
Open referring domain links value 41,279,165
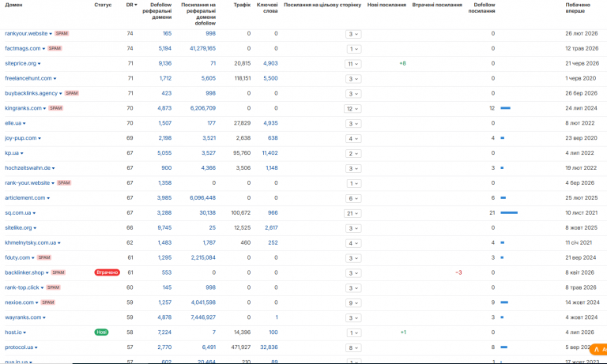point(202,49)
